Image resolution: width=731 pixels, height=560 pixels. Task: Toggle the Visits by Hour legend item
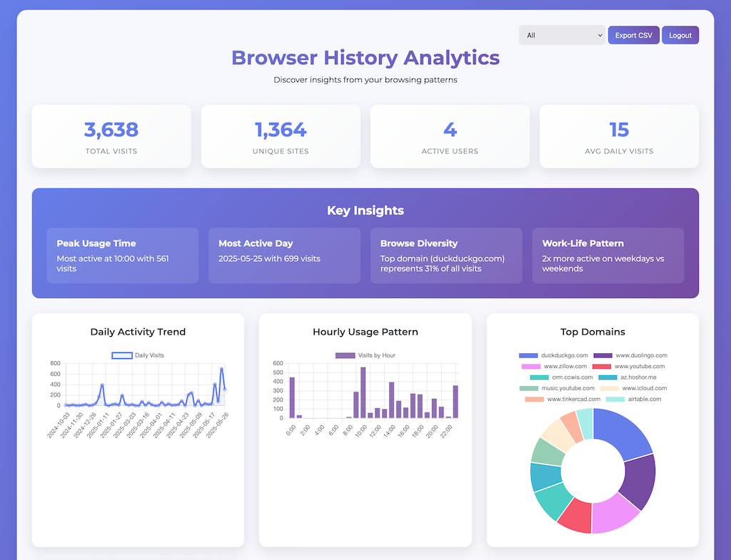click(365, 355)
